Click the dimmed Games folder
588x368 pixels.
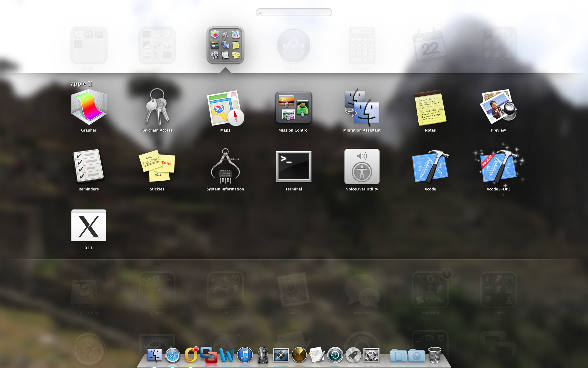[157, 290]
